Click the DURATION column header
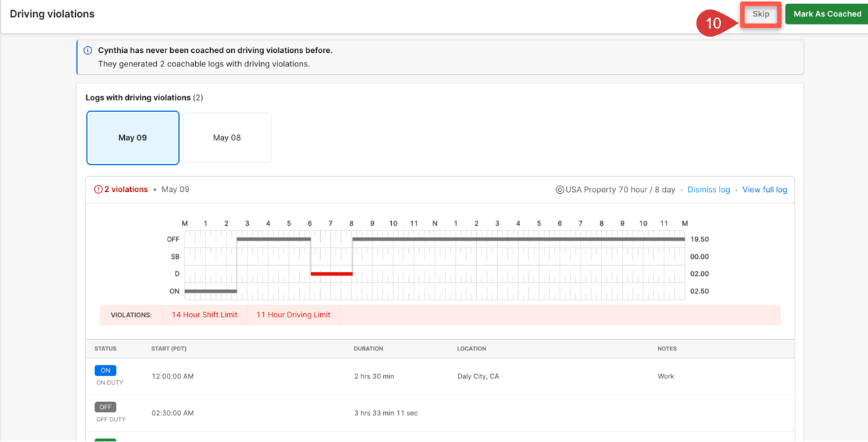 click(x=368, y=348)
